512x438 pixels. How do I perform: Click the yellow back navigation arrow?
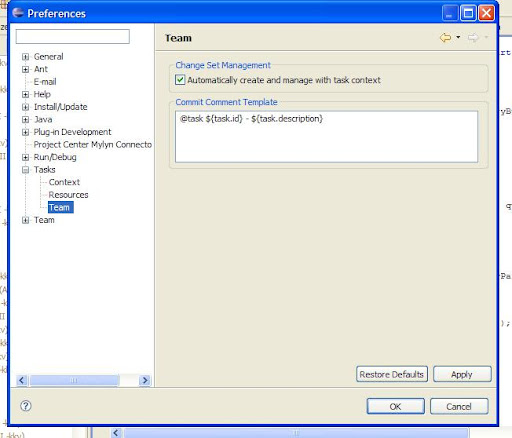(x=445, y=38)
